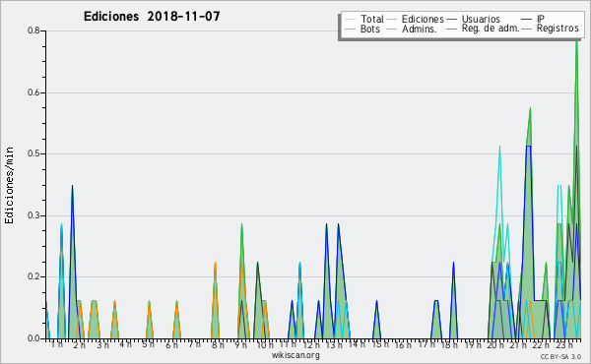Viewport: 591px width, 364px height.
Task: Click the 'Ediciones/min' y-axis label
Action: click(9, 185)
